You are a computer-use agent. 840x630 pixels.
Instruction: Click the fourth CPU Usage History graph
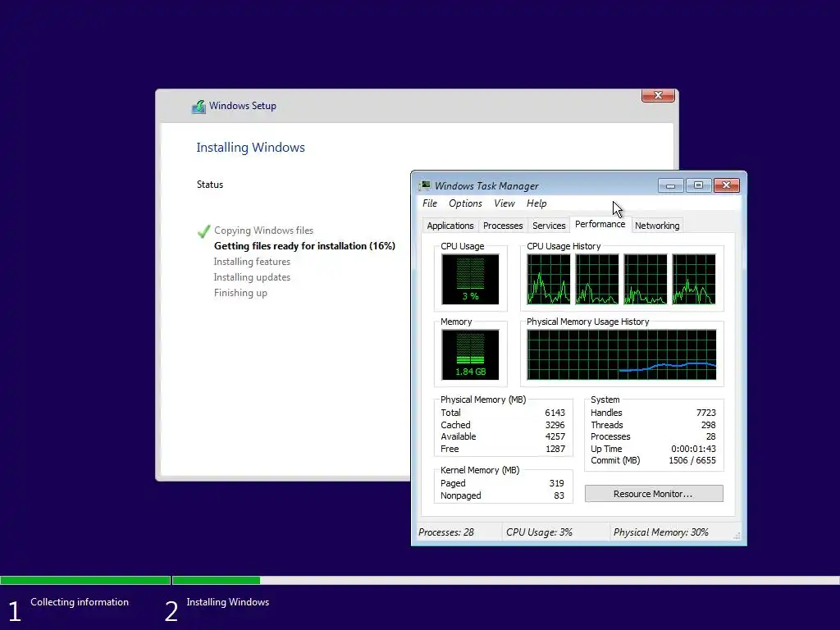(694, 279)
